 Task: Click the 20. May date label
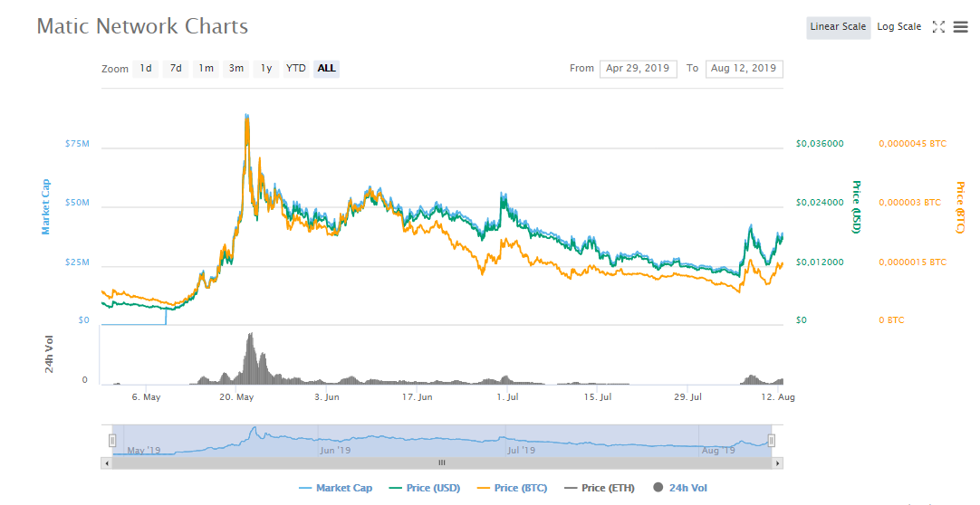(236, 397)
